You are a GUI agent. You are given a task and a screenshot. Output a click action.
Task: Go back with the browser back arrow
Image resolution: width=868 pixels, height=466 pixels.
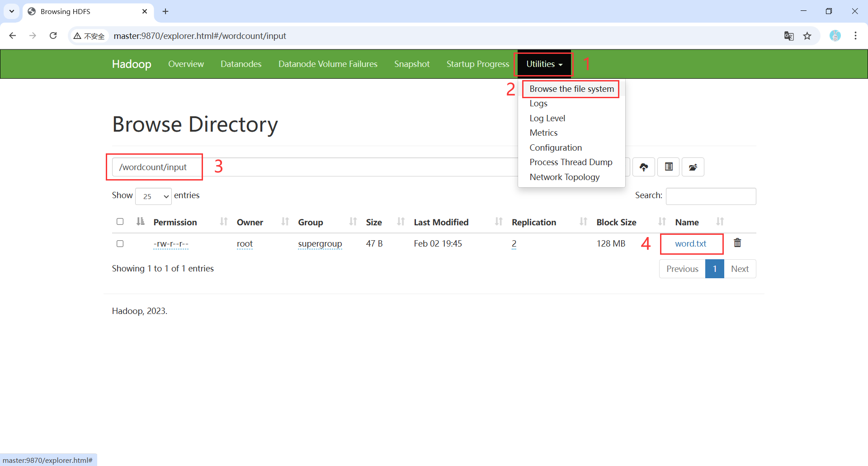click(x=13, y=36)
